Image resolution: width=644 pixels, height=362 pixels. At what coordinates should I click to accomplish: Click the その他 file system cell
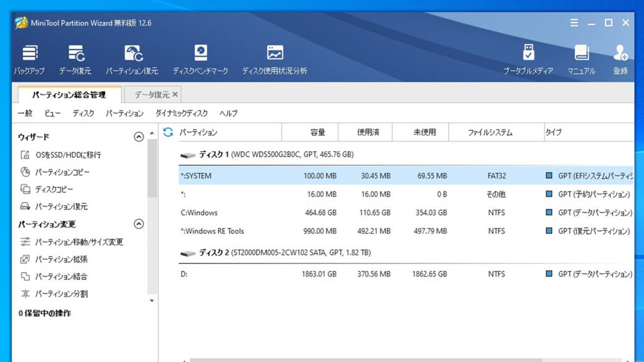(x=496, y=194)
